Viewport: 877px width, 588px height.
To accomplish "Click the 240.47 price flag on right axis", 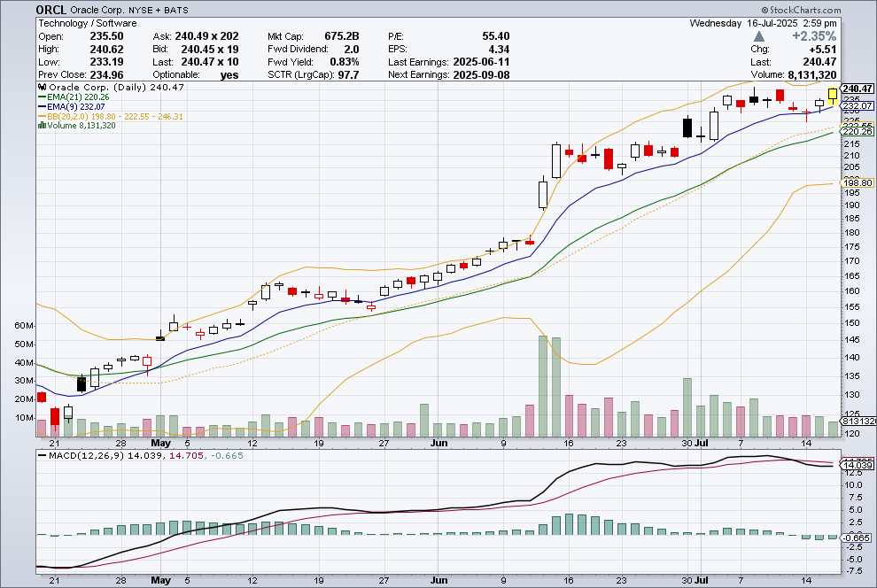I will click(857, 89).
